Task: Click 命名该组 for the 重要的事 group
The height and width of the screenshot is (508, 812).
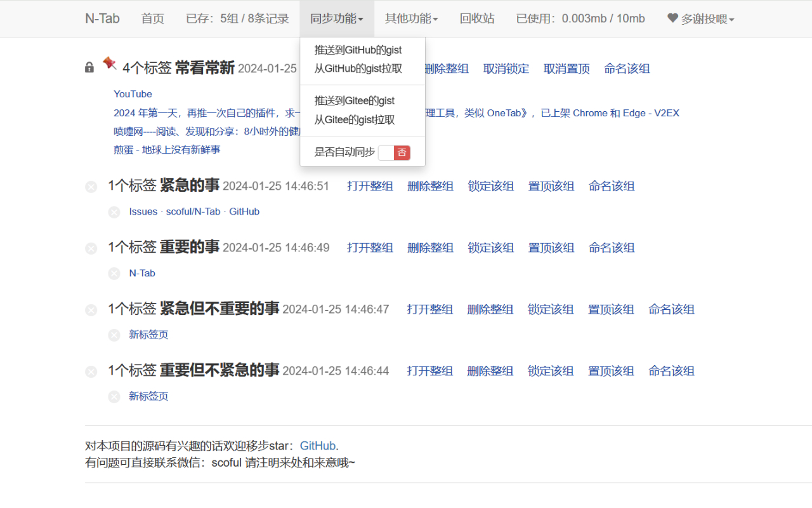Action: pos(611,248)
